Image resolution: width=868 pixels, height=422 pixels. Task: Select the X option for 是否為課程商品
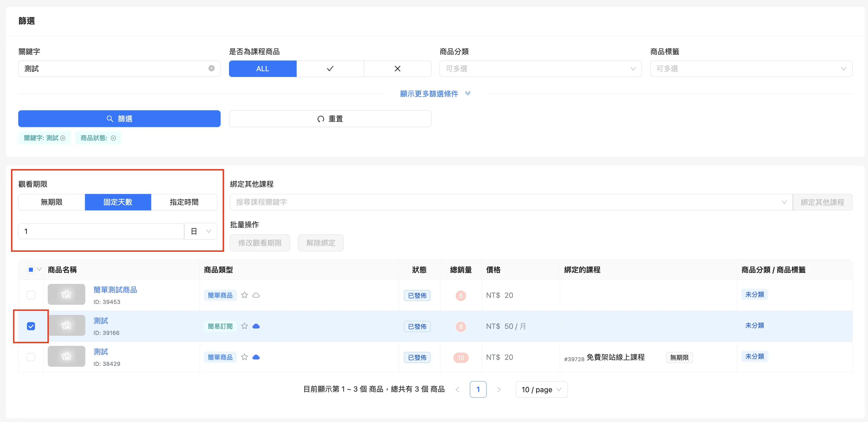[x=397, y=69]
